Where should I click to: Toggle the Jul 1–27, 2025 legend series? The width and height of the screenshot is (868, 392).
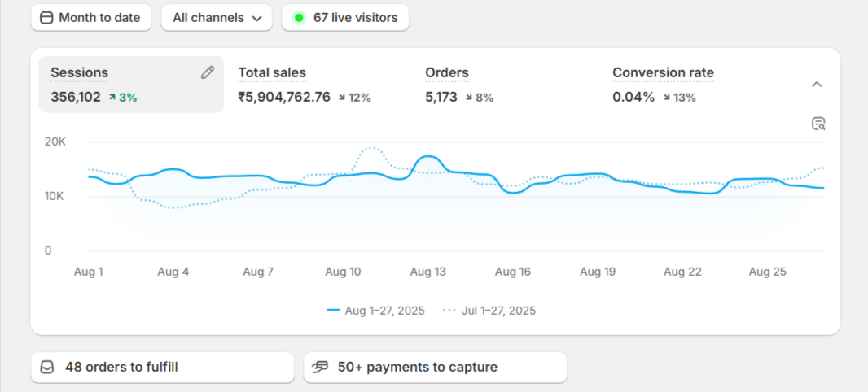point(489,311)
